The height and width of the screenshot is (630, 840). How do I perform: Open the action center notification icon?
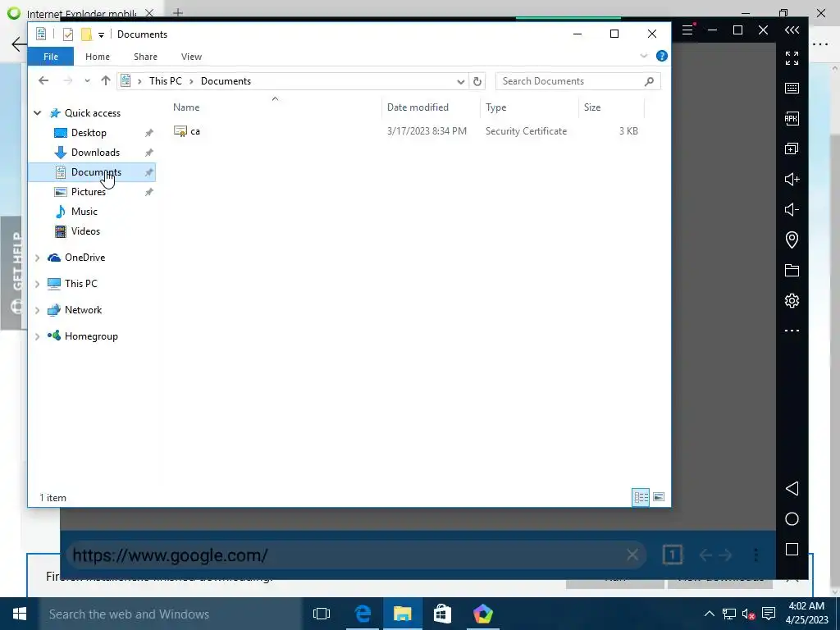coord(769,614)
